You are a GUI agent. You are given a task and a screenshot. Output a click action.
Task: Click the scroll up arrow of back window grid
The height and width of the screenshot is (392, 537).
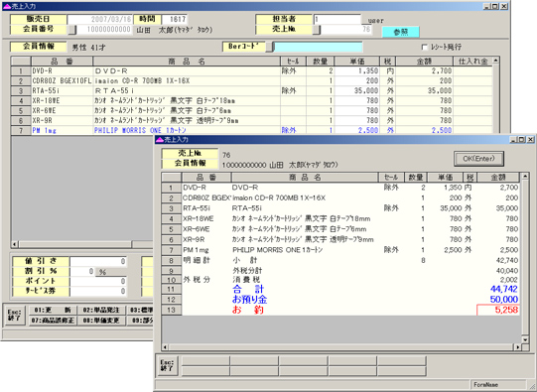[495, 61]
